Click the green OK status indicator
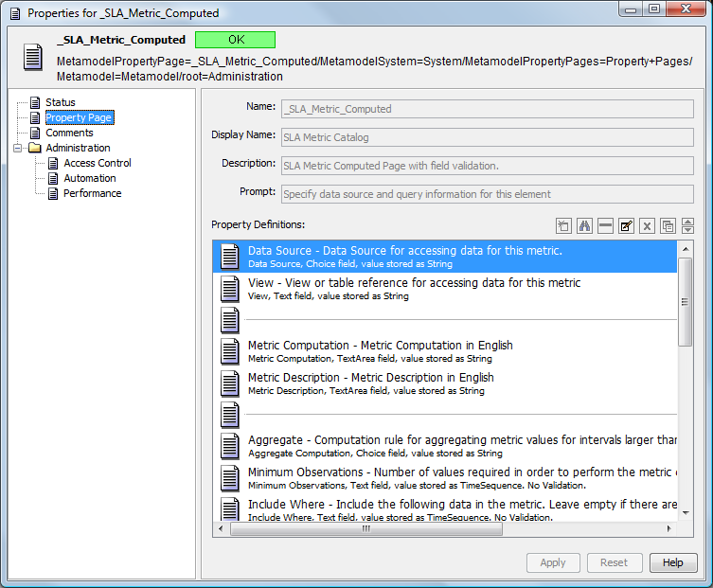 click(236, 40)
